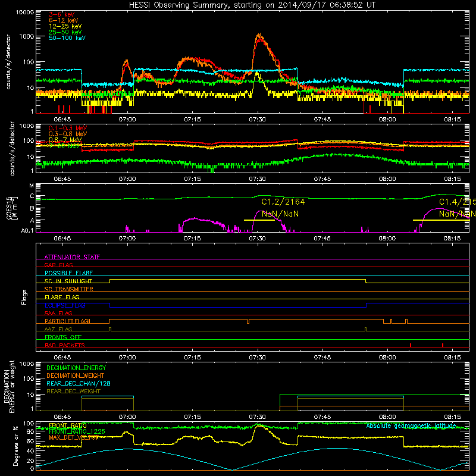Click the yellow flare duration bar under C1.2/2164

coord(259,220)
